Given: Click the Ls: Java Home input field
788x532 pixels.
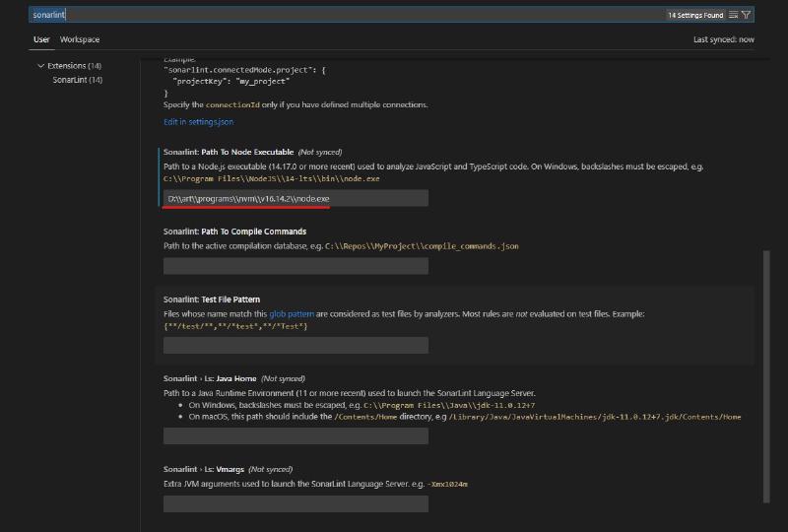Looking at the screenshot, I should tap(295, 435).
